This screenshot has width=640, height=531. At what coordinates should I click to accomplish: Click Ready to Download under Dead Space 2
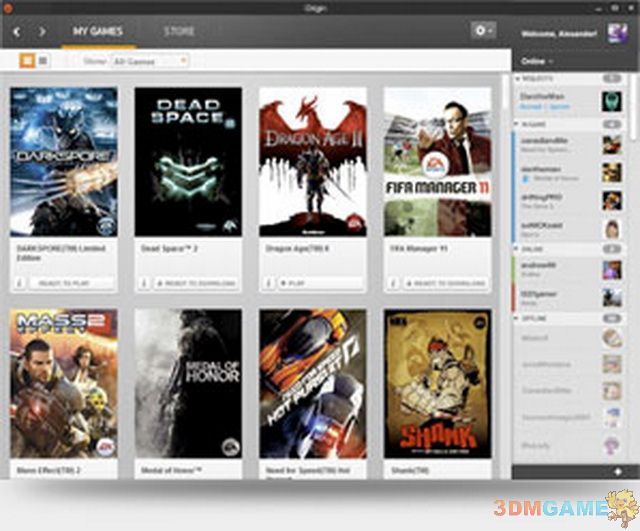196,283
